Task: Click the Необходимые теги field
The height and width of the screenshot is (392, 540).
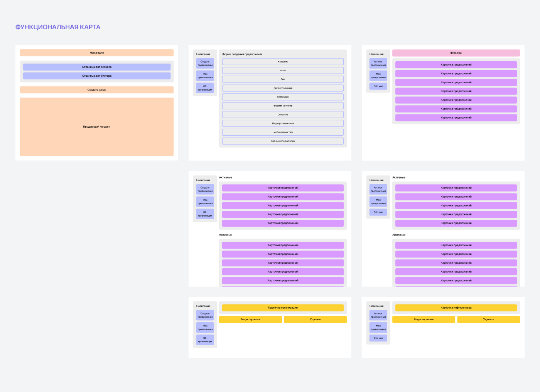Action: [283, 132]
